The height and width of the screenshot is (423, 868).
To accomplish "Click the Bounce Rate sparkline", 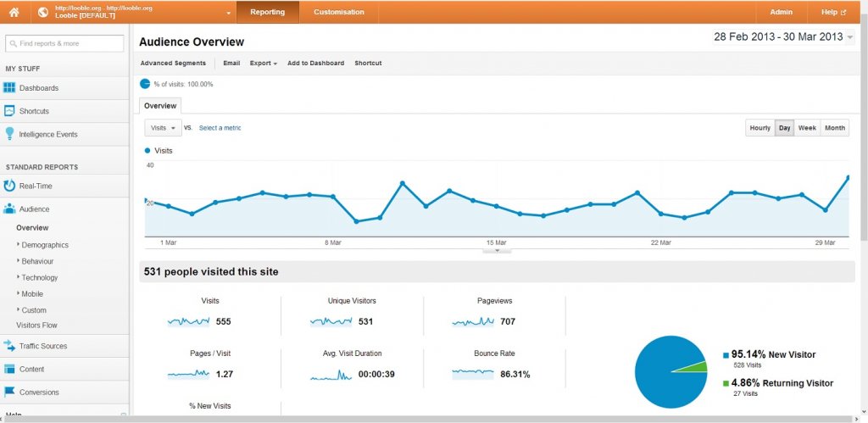I will [473, 373].
